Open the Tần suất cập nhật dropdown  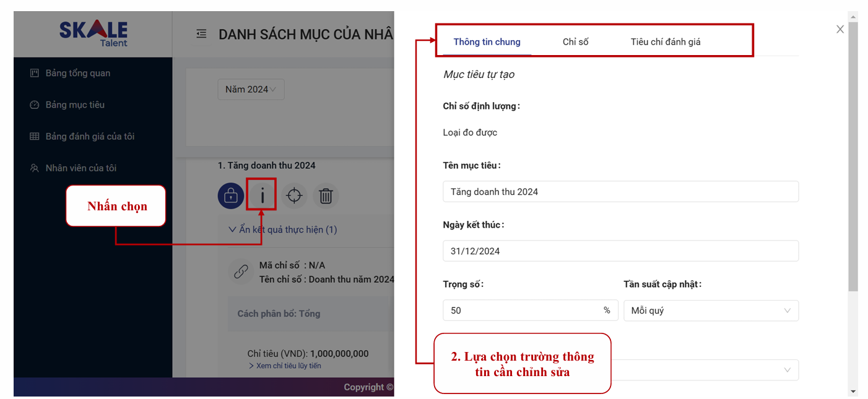coord(710,311)
